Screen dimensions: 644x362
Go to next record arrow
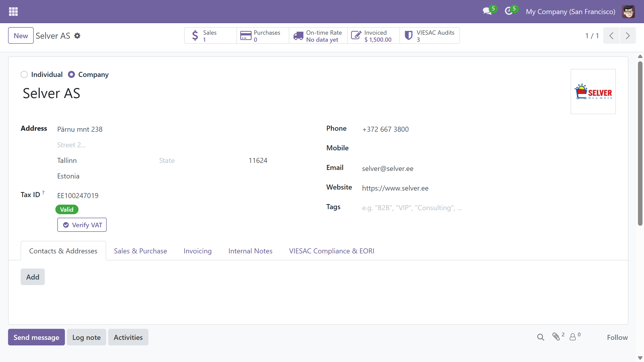(628, 36)
